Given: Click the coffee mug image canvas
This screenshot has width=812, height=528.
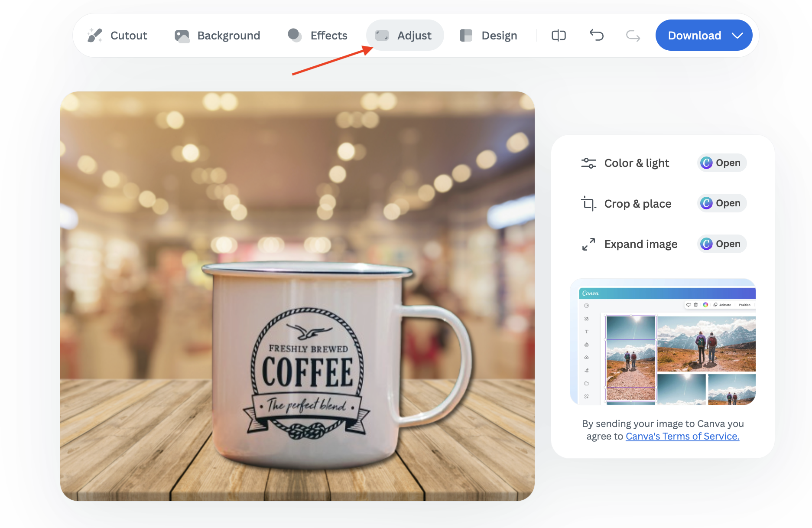Looking at the screenshot, I should pos(297,296).
